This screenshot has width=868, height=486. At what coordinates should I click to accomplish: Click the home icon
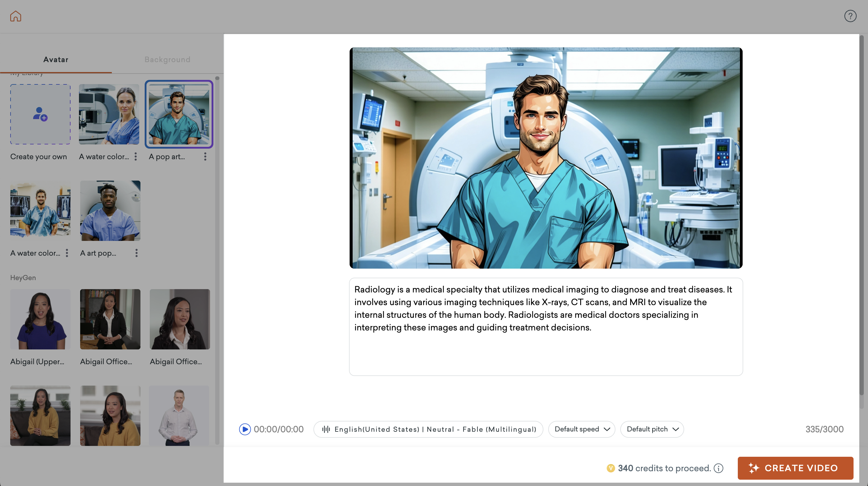click(x=15, y=16)
